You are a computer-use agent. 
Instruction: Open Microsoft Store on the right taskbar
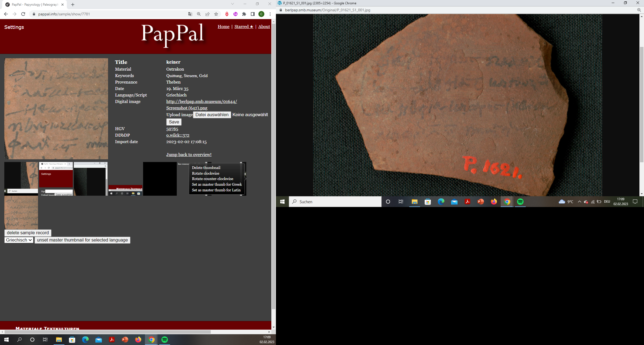[x=428, y=202]
